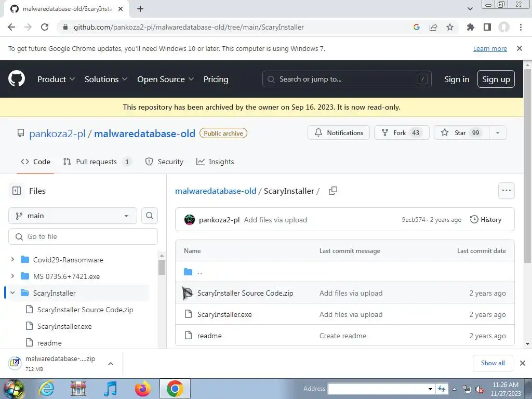Click the Search or jump to field
The width and height of the screenshot is (532, 399).
pos(347,79)
